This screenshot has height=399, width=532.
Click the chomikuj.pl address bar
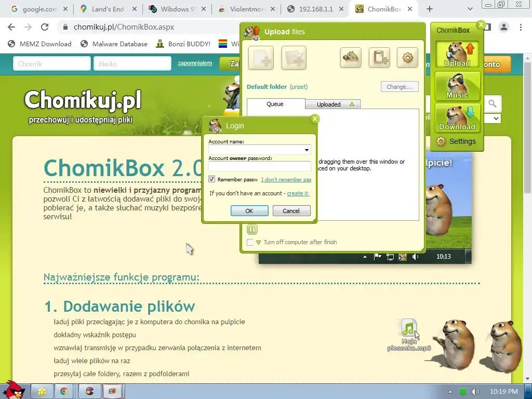click(149, 27)
